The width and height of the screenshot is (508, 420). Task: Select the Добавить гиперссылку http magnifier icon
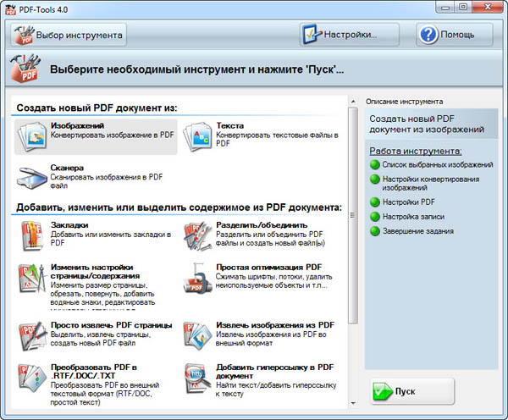tap(197, 379)
